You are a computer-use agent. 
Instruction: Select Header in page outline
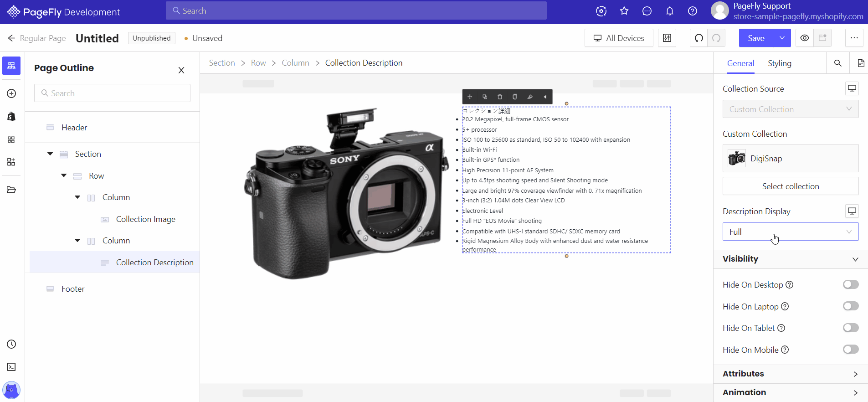(x=74, y=128)
